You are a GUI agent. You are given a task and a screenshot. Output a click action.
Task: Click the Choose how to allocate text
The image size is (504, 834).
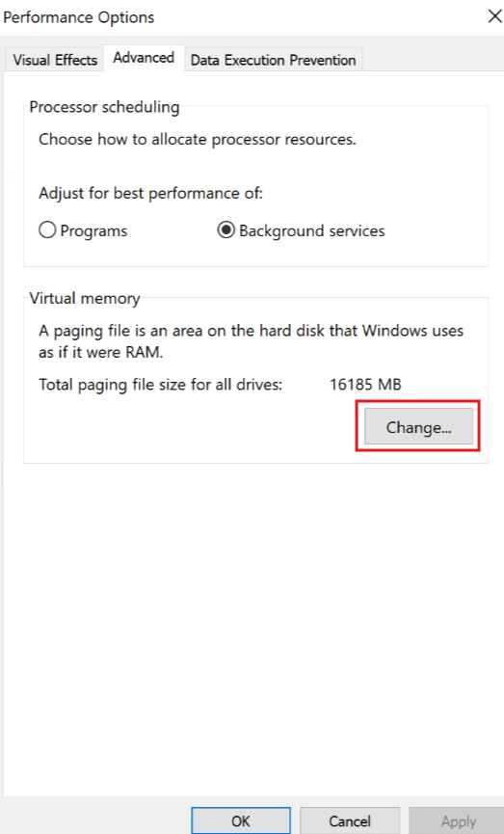tap(198, 140)
